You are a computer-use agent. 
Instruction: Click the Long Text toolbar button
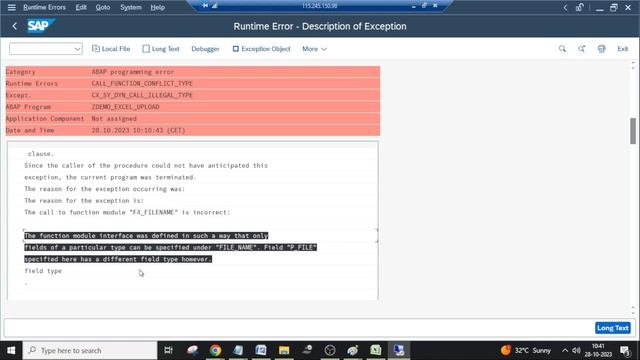tap(161, 49)
